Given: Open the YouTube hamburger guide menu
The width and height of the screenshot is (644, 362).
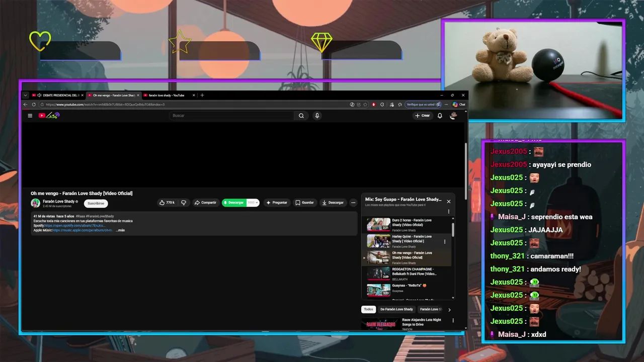Looking at the screenshot, I should [x=30, y=116].
